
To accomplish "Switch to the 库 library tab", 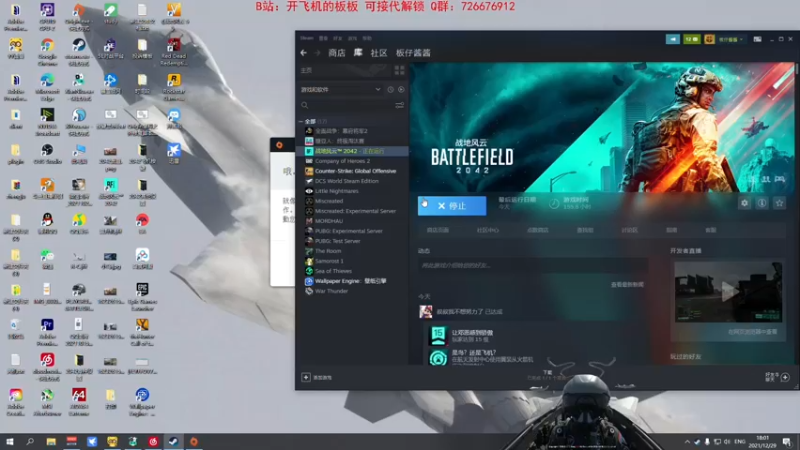I will (358, 53).
